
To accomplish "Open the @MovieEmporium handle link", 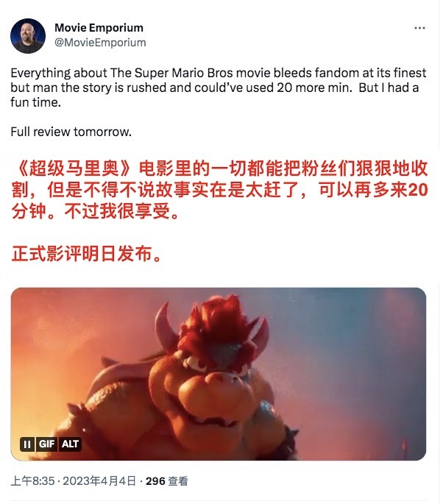I will 100,43.
